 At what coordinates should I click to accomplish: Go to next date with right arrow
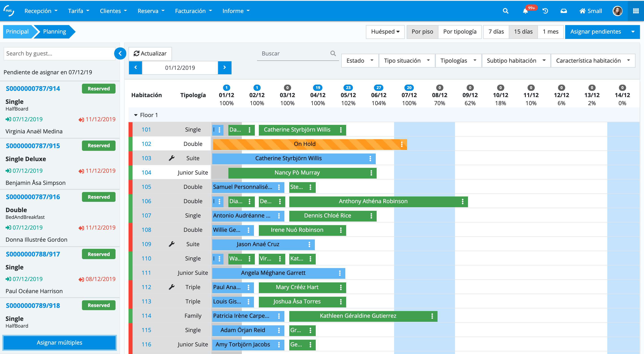tap(225, 67)
